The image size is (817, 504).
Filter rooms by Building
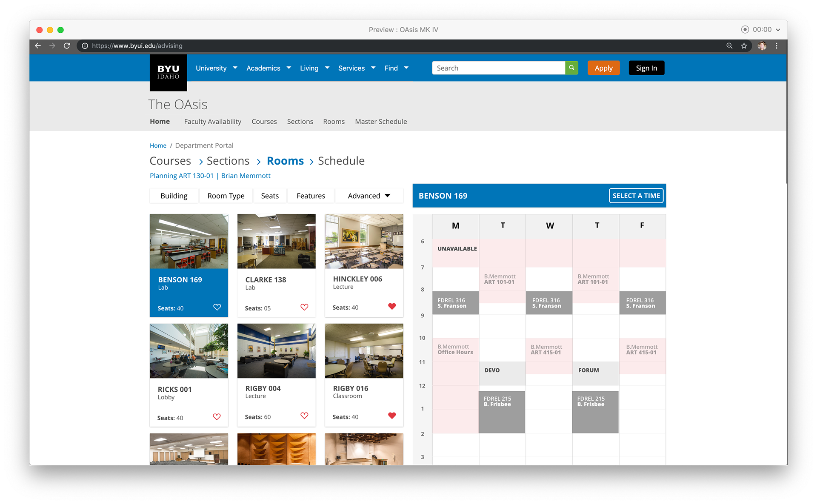click(x=174, y=196)
